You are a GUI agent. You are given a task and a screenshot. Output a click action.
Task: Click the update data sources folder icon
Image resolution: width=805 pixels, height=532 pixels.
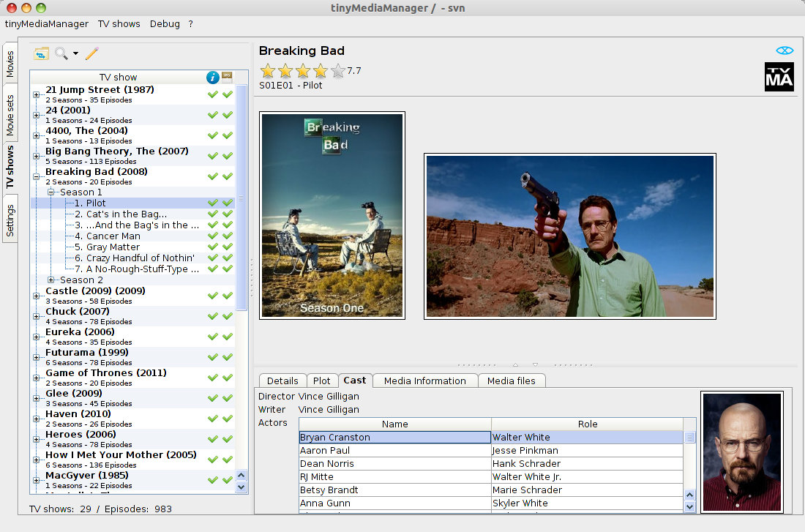point(41,53)
